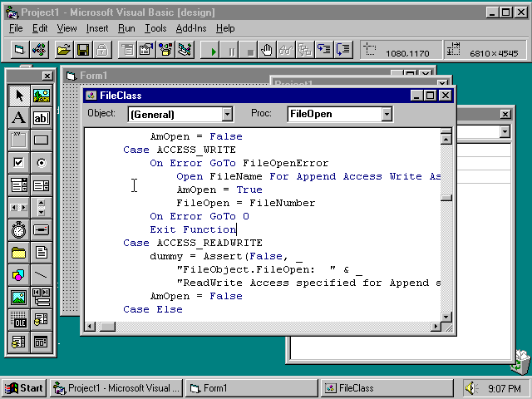
Task: Select the TextBox tool in the toolbox
Action: [x=41, y=118]
